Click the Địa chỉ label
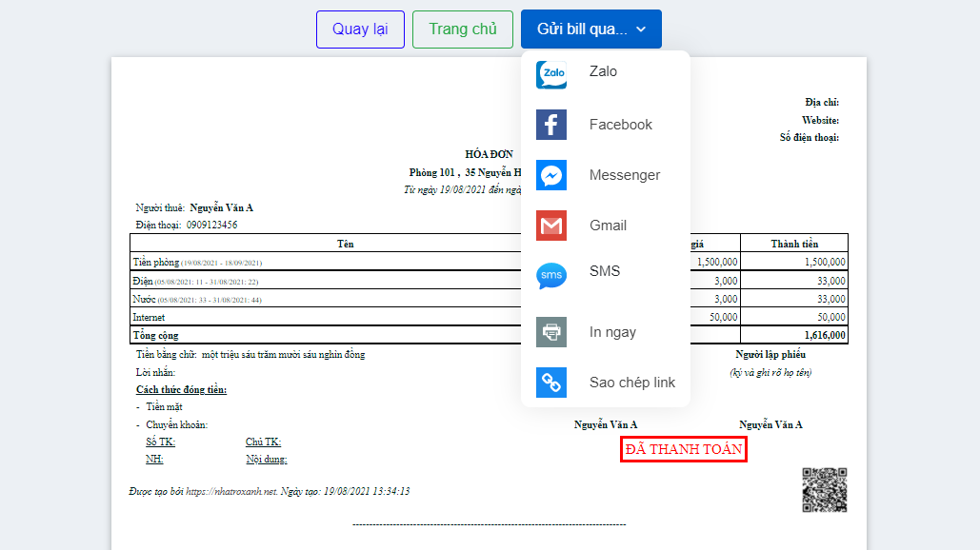This screenshot has width=980, height=550. coord(822,103)
